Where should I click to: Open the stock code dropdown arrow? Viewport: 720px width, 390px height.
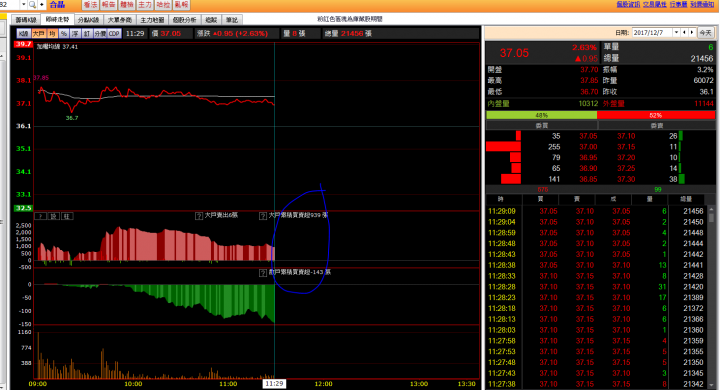23,5
